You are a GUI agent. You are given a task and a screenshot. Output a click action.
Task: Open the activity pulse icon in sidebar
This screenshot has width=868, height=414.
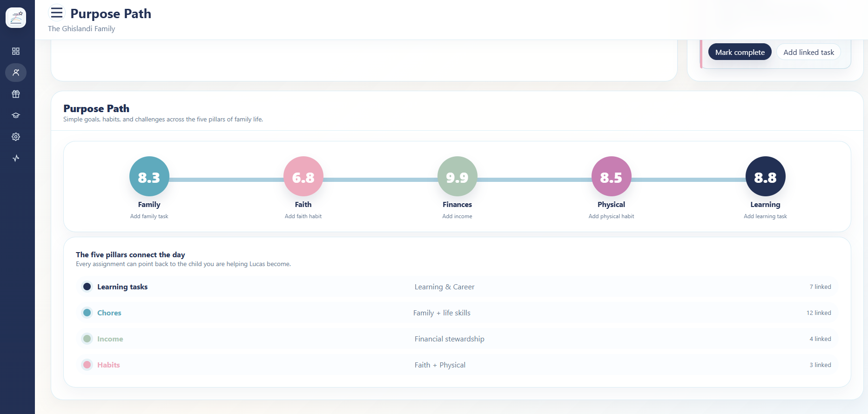(x=16, y=158)
